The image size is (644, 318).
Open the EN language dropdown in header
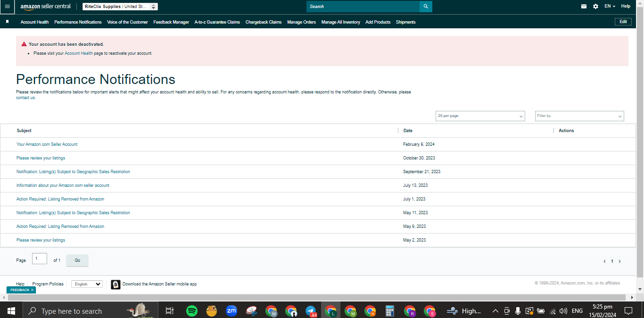click(610, 6)
